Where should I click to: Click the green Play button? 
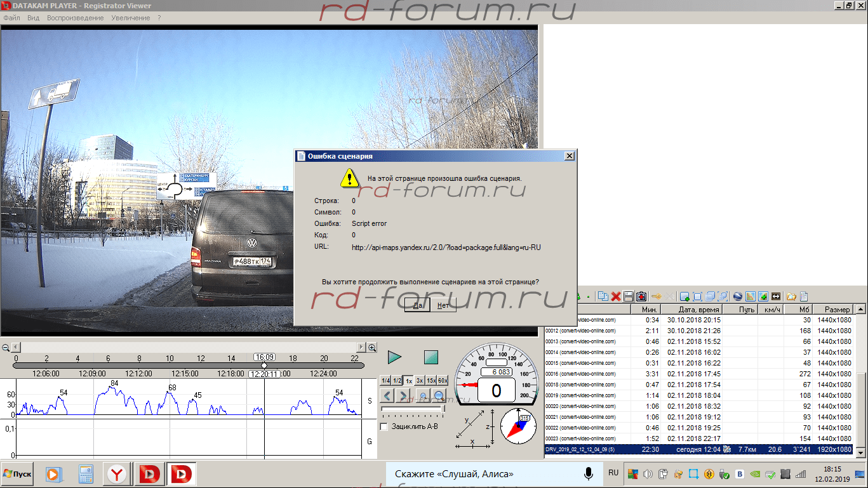(394, 357)
